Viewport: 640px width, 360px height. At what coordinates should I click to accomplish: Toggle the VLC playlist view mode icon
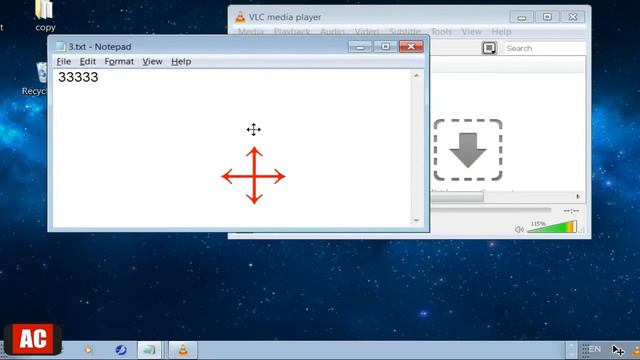(489, 48)
